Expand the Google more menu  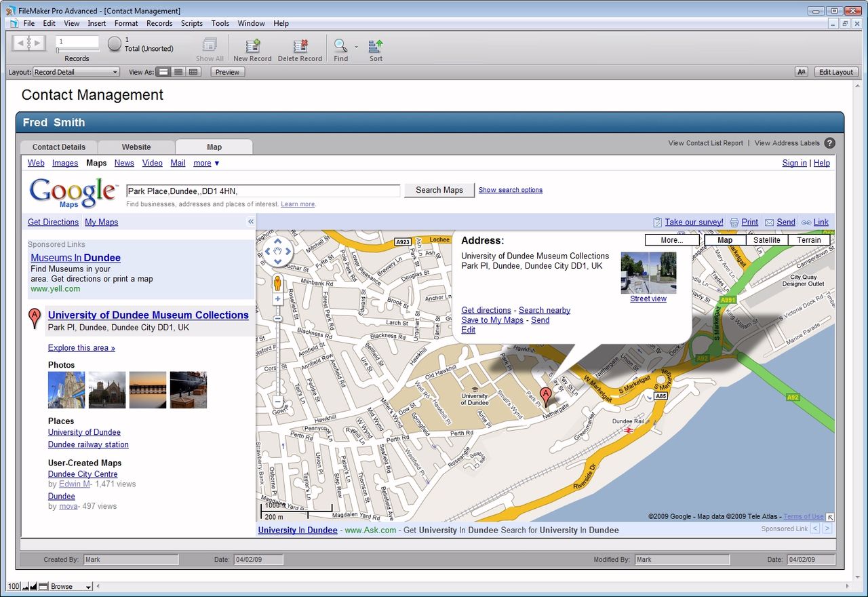(206, 163)
